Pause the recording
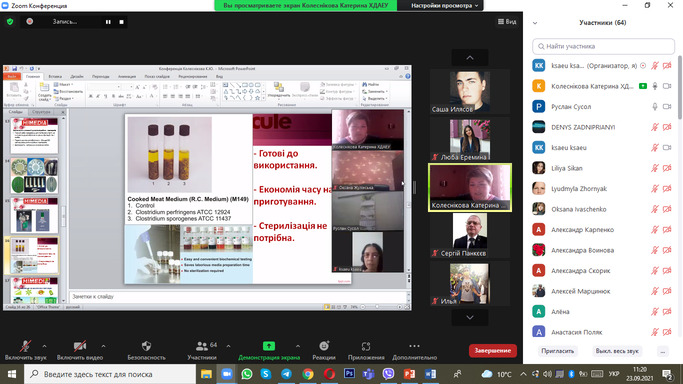 (x=108, y=22)
